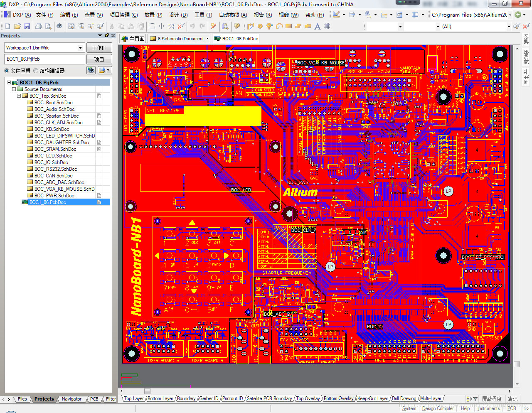Open the grid settings dropdown arrow
This screenshot has height=413, width=532.
(423, 15)
